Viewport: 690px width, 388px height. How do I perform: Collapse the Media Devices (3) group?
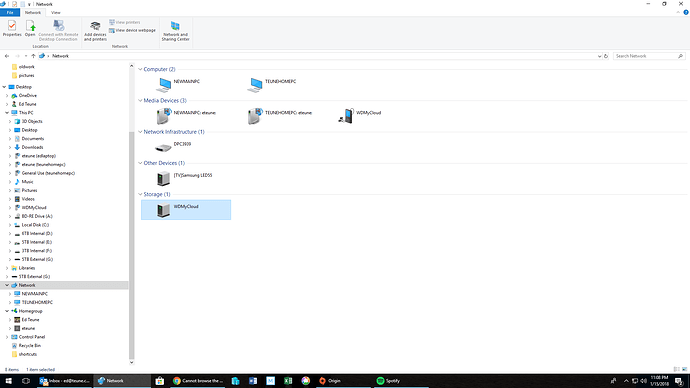[x=140, y=101]
